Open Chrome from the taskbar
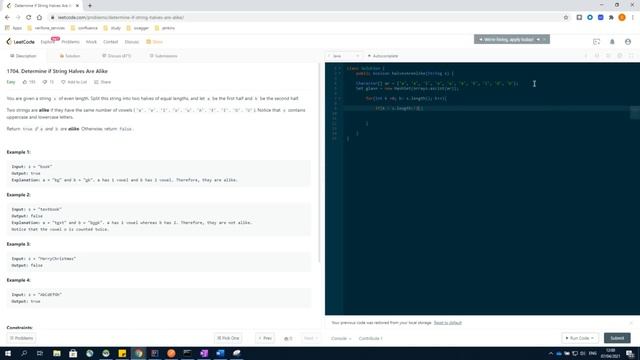The width and height of the screenshot is (640, 360). 139,353
